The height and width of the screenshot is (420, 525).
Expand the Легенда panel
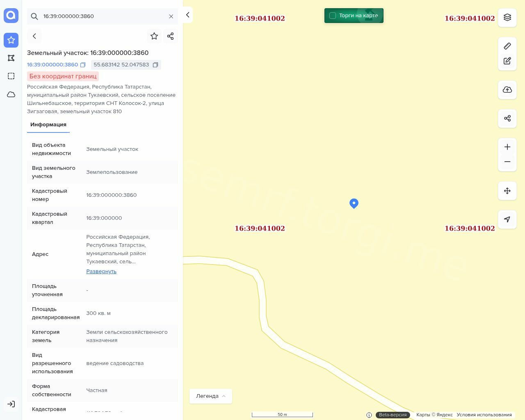pyautogui.click(x=211, y=396)
